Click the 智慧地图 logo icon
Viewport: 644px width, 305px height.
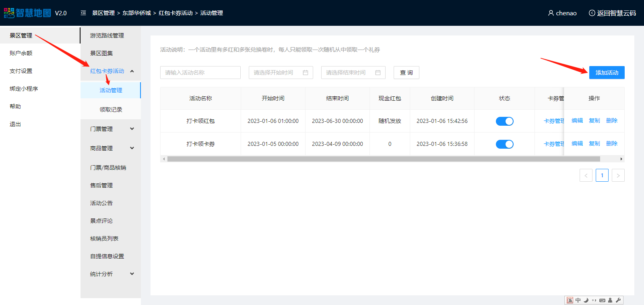coord(9,13)
